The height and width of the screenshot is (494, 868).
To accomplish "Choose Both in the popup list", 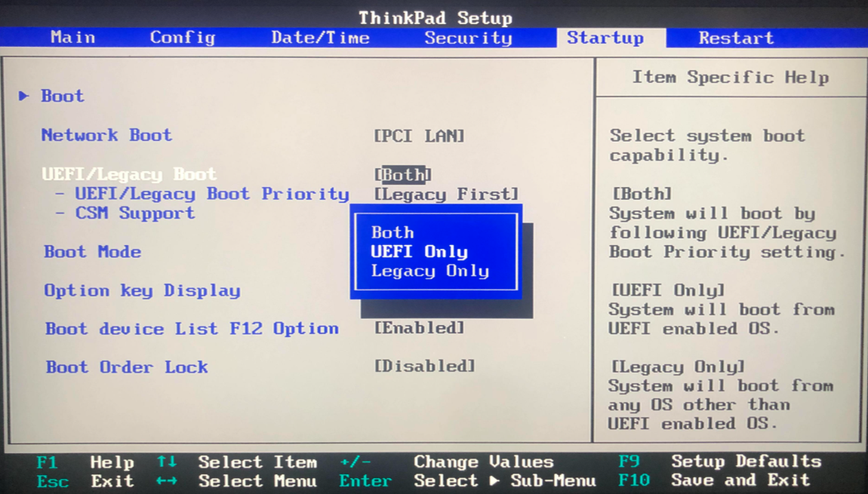I will click(392, 232).
